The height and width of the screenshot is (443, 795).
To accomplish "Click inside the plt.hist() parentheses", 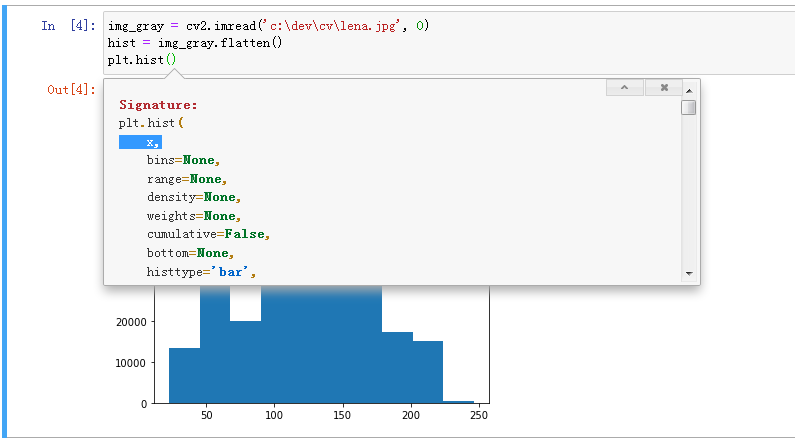I will 171,60.
